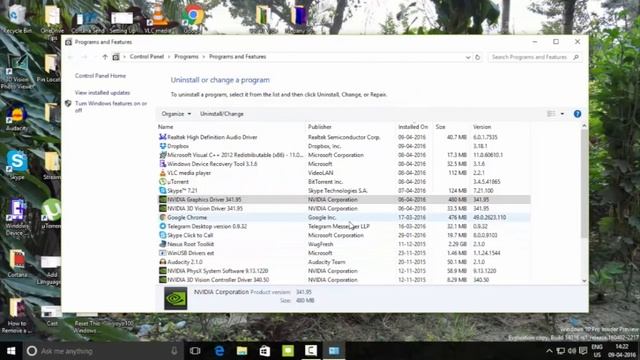
Task: Show hidden system tray icons
Action: (x=549, y=351)
